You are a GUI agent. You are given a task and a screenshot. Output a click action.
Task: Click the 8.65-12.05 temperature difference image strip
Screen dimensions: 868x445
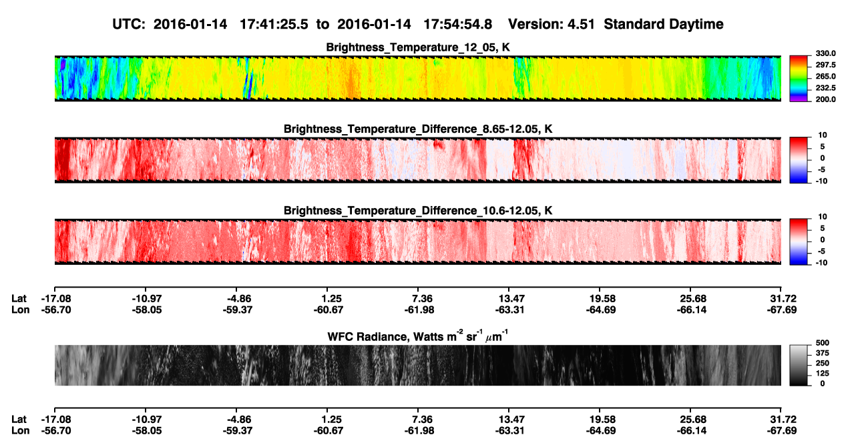point(417,160)
